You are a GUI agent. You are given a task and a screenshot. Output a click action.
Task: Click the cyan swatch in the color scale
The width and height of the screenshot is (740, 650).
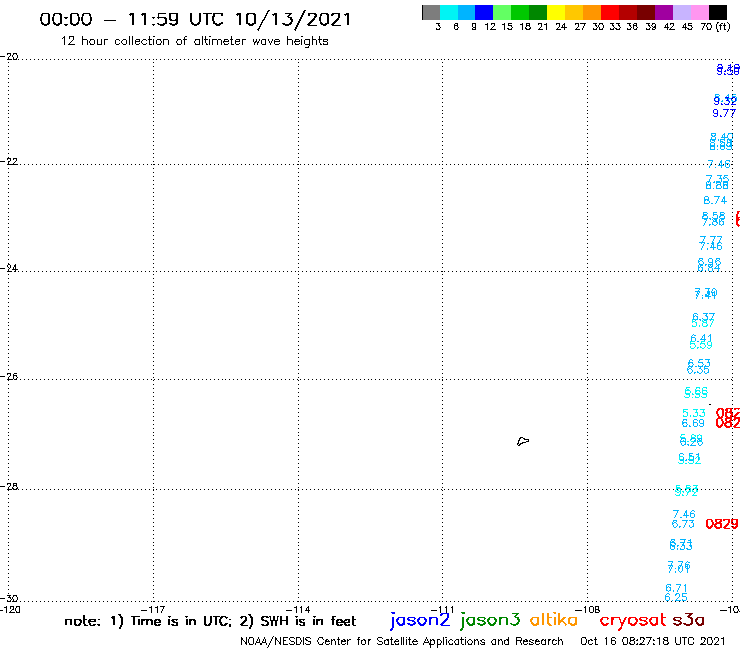tap(449, 12)
